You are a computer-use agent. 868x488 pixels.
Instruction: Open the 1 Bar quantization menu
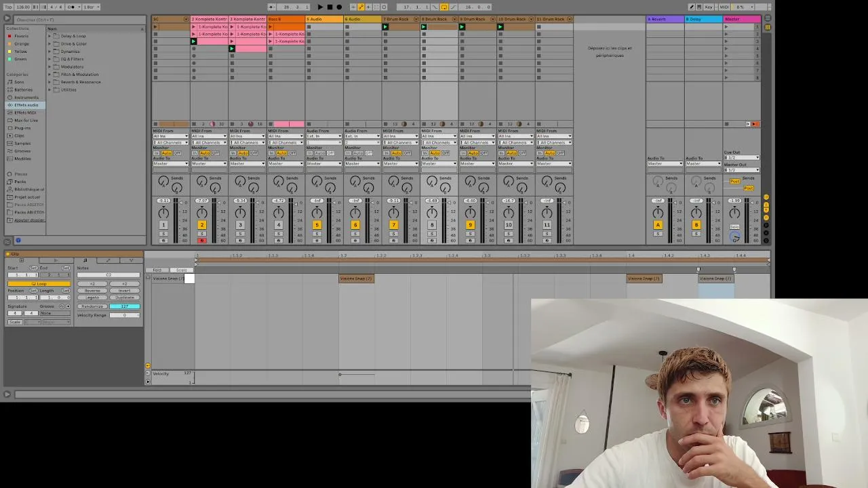pyautogui.click(x=91, y=7)
